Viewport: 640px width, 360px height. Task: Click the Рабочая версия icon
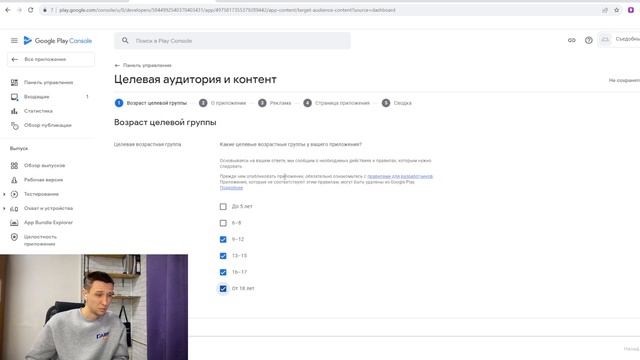[14, 180]
